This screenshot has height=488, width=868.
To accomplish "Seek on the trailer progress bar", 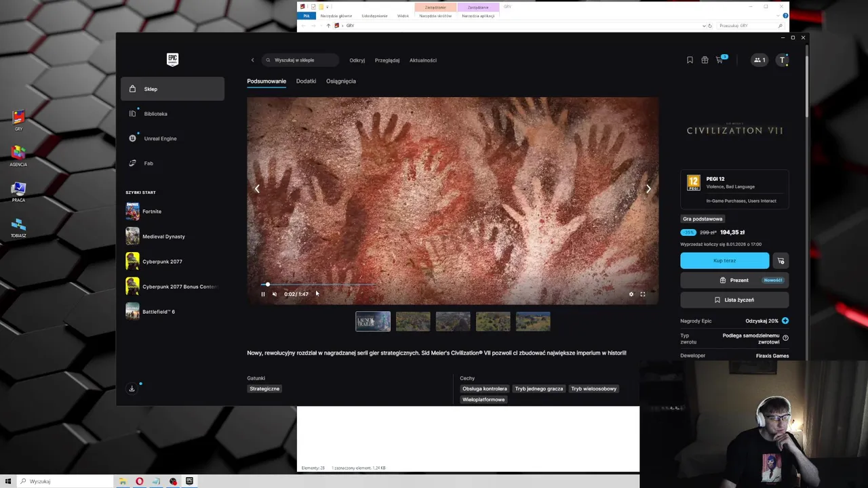I will point(452,285).
